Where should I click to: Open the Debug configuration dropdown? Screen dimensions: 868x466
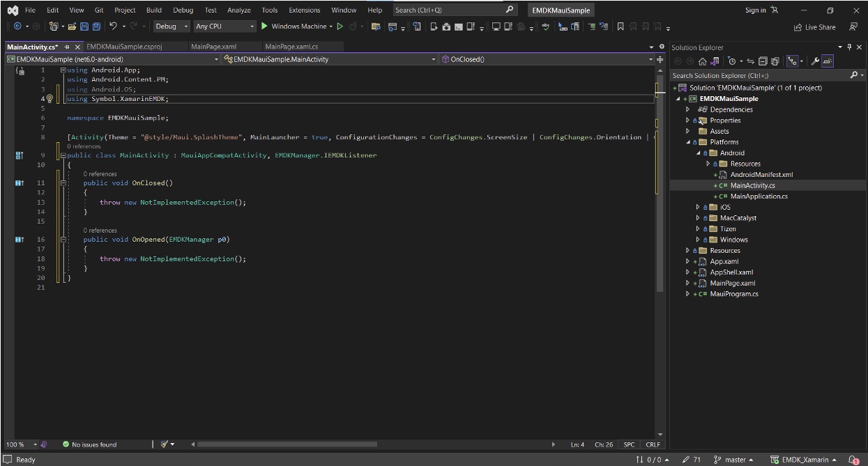(172, 26)
